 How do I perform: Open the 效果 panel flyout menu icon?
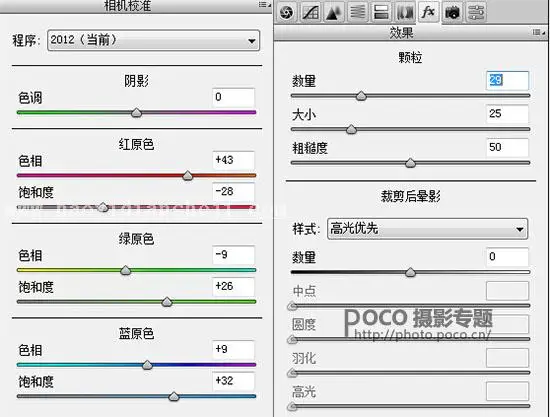pos(539,32)
